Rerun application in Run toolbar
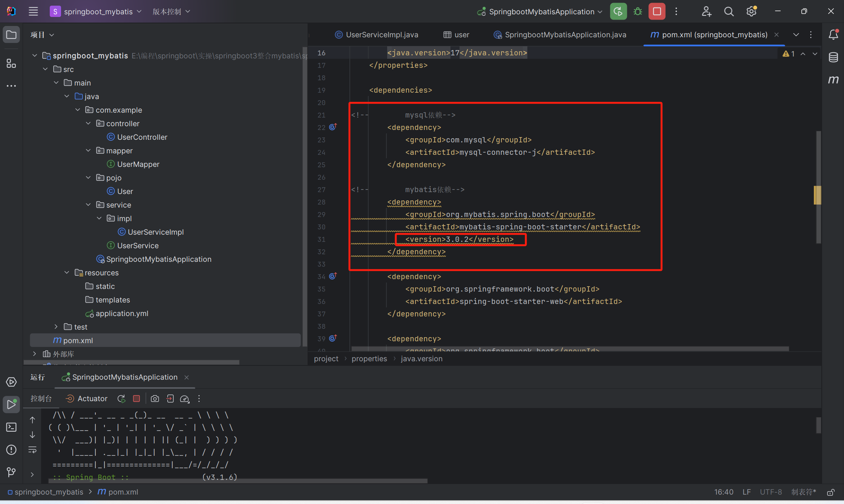This screenshot has height=504, width=844. (121, 399)
